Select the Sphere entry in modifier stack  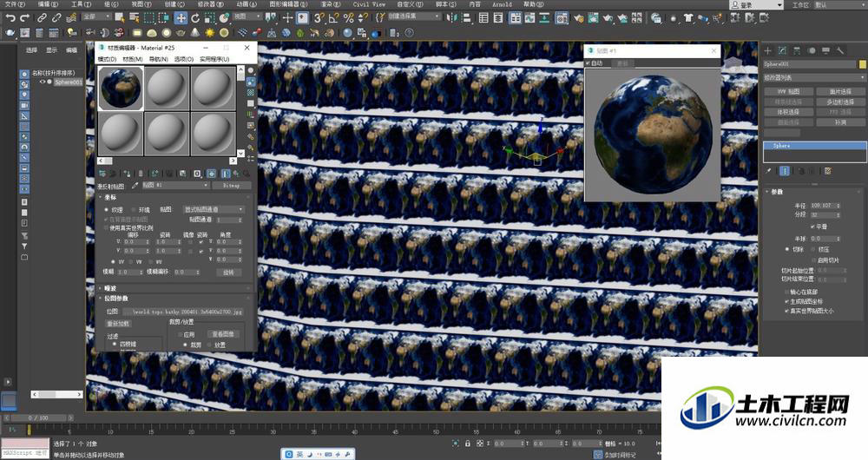(814, 146)
